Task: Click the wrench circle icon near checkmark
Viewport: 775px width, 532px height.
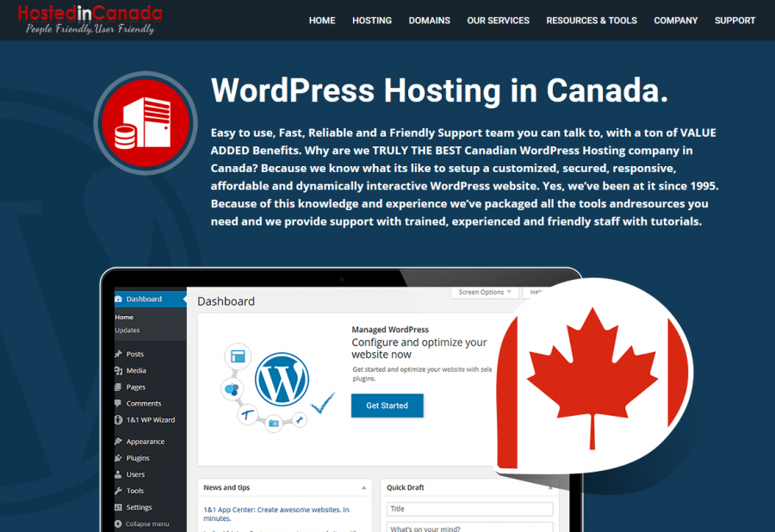Action: click(299, 420)
